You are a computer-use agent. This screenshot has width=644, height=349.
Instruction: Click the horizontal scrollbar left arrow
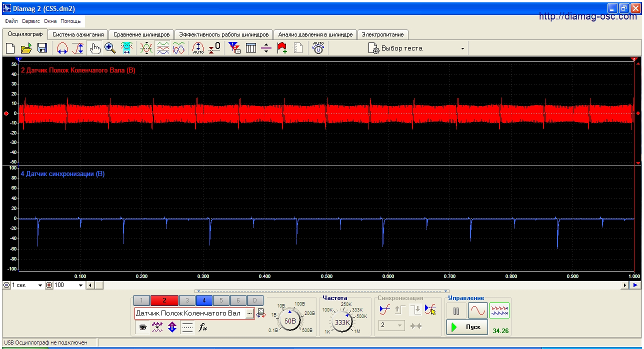[90, 285]
